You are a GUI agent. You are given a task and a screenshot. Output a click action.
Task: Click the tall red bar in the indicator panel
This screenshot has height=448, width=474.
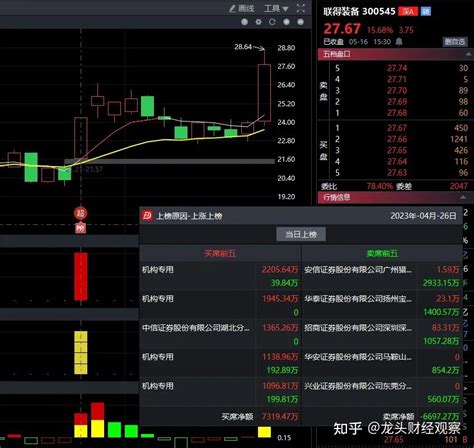point(81,276)
